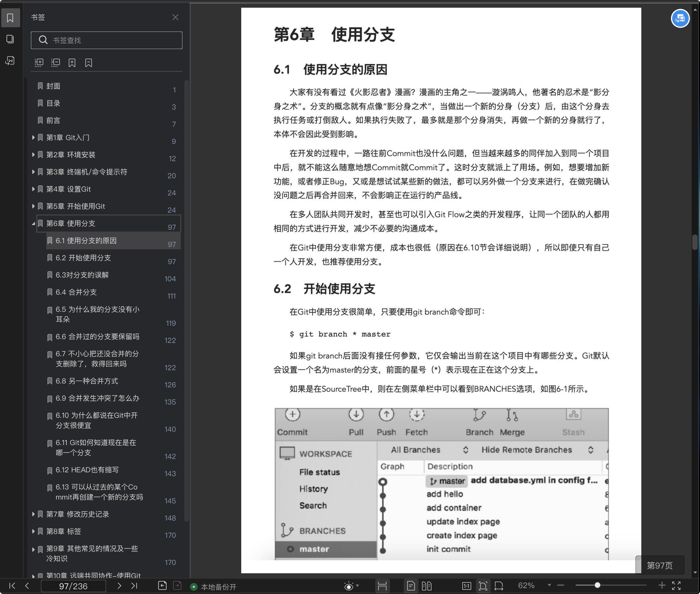Collapse 第6章 使用分支 bookmark
Image resolution: width=700 pixels, height=594 pixels.
click(33, 224)
